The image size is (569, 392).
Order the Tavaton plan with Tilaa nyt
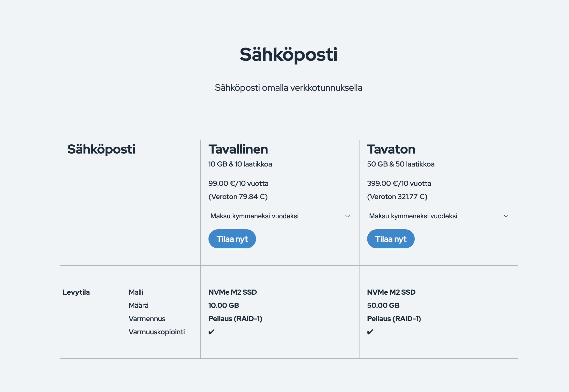391,239
